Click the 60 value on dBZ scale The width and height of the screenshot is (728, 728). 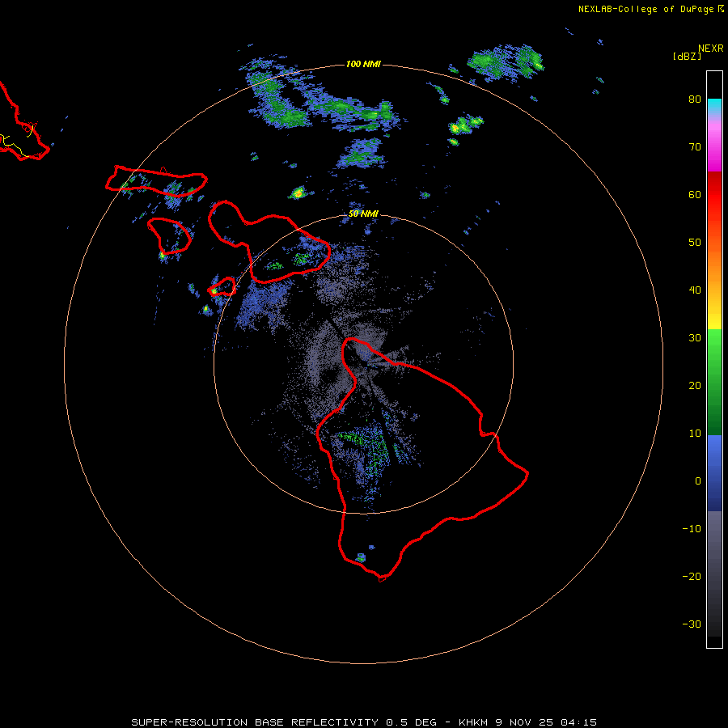point(695,195)
